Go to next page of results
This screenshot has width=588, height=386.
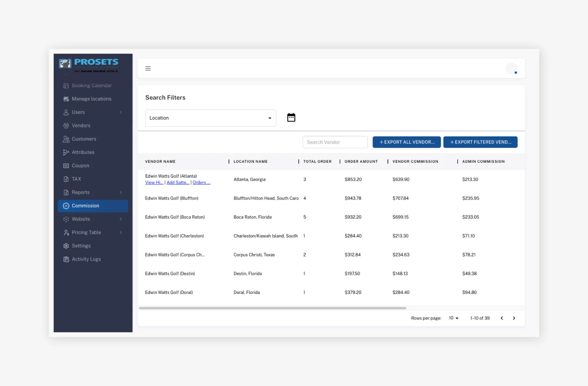(x=514, y=318)
